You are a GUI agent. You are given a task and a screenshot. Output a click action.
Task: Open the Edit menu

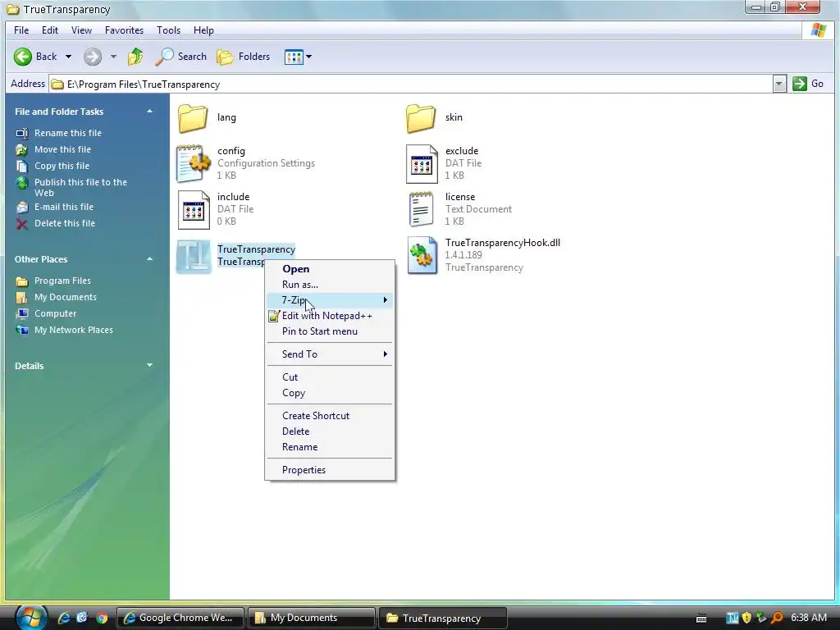pyautogui.click(x=50, y=30)
